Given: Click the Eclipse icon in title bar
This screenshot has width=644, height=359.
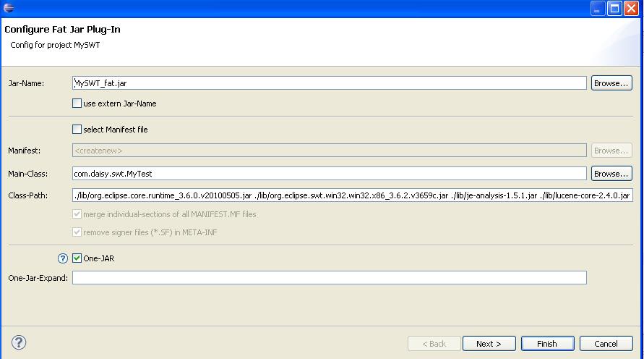Looking at the screenshot, I should (x=9, y=7).
